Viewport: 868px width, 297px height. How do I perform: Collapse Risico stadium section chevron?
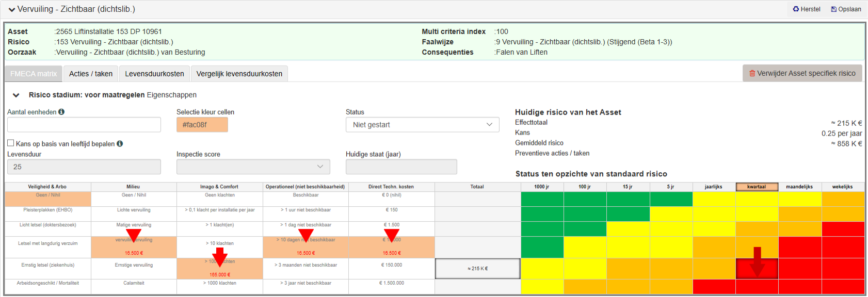pos(16,95)
